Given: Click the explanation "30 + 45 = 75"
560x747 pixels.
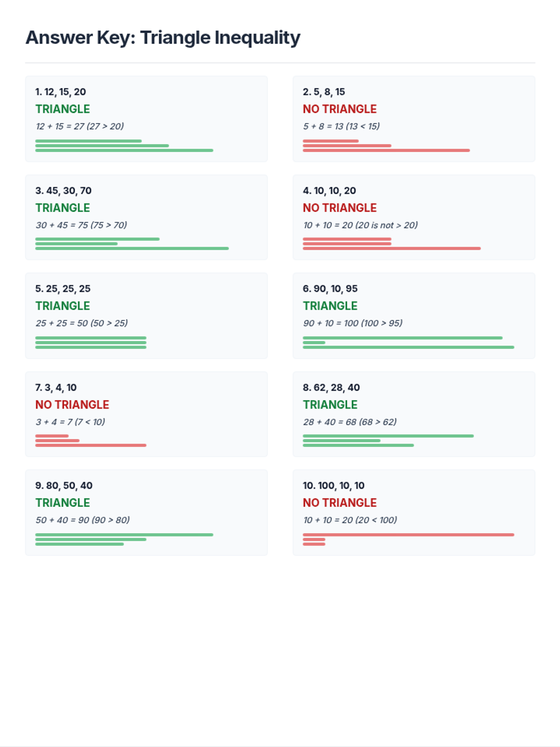Looking at the screenshot, I should point(62,225).
